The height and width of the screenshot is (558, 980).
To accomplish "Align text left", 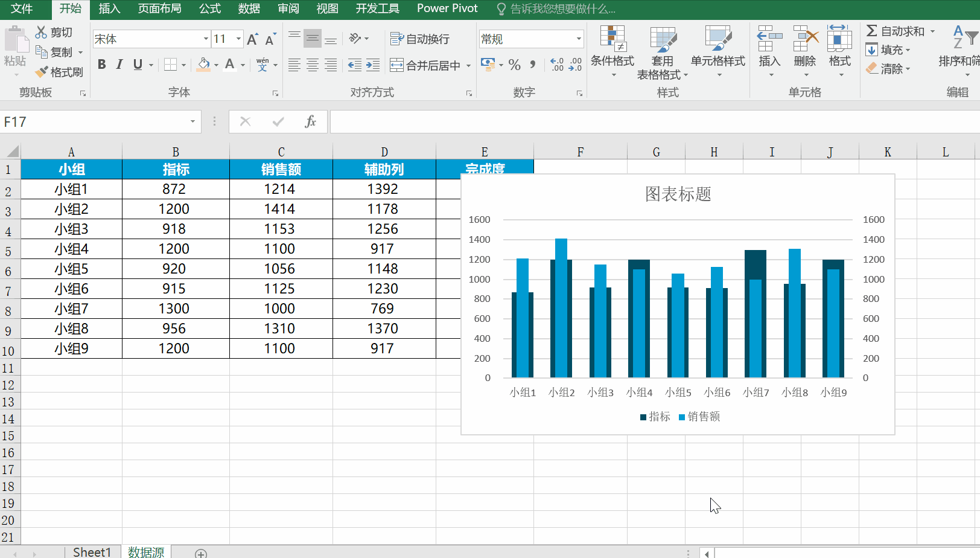I will click(294, 65).
